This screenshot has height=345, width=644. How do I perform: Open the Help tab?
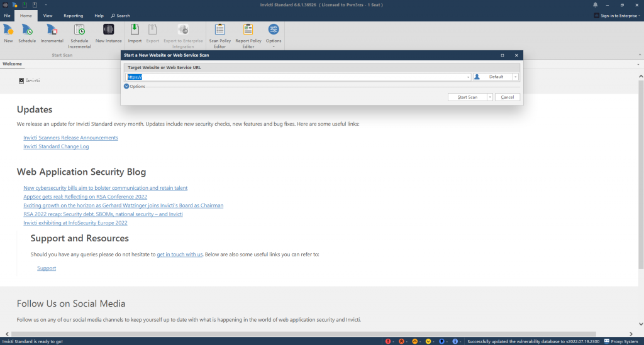click(x=99, y=16)
